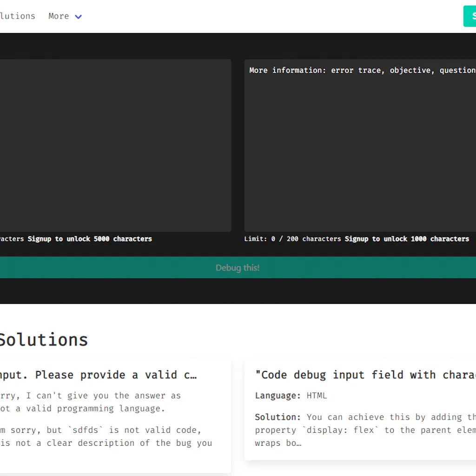The image size is (476, 476).
Task: Click the bold "Signup" word below the left editor
Action: tap(39, 238)
